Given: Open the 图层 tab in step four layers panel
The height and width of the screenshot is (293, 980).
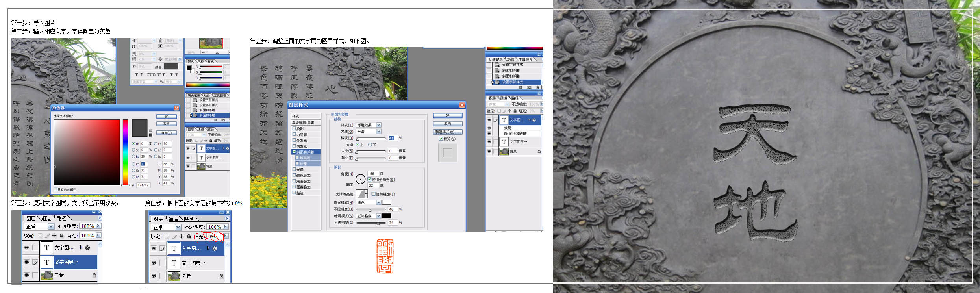Looking at the screenshot, I should (x=158, y=219).
